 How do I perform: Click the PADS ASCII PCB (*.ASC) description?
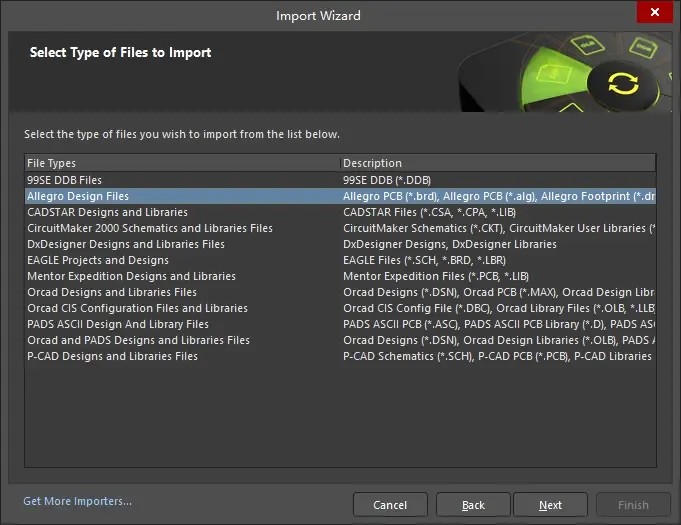click(x=499, y=324)
